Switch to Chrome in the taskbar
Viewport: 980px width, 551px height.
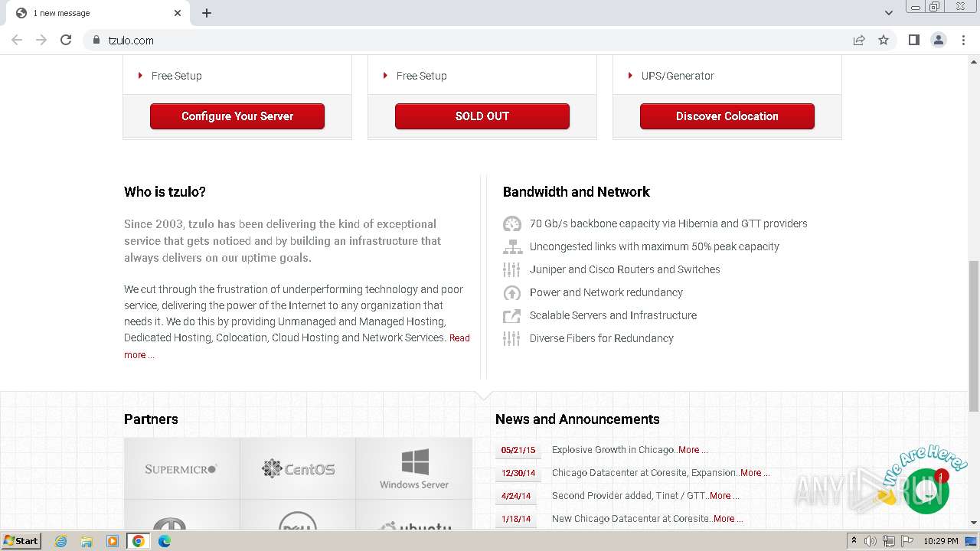tap(139, 541)
